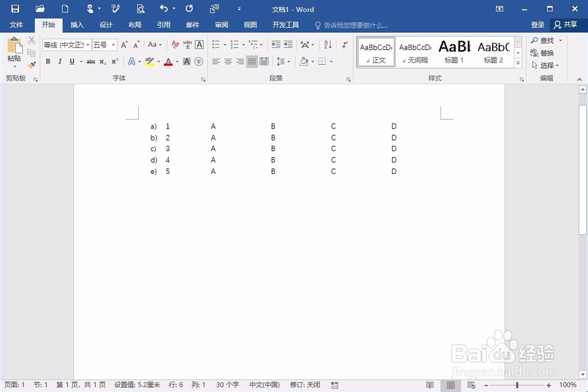Open the bullet list style dropdown

coord(225,45)
